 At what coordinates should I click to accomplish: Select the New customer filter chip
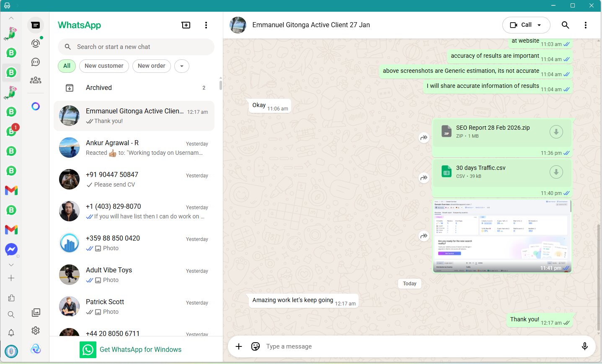(104, 66)
